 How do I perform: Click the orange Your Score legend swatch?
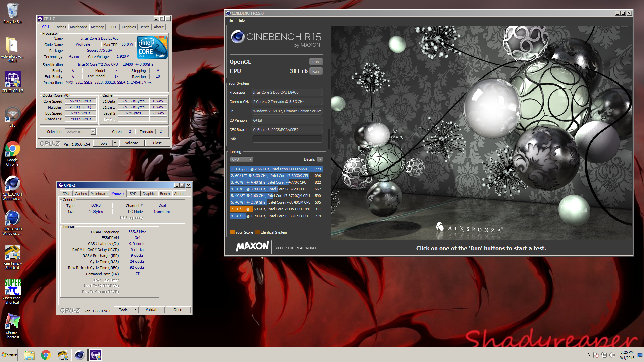[x=232, y=232]
